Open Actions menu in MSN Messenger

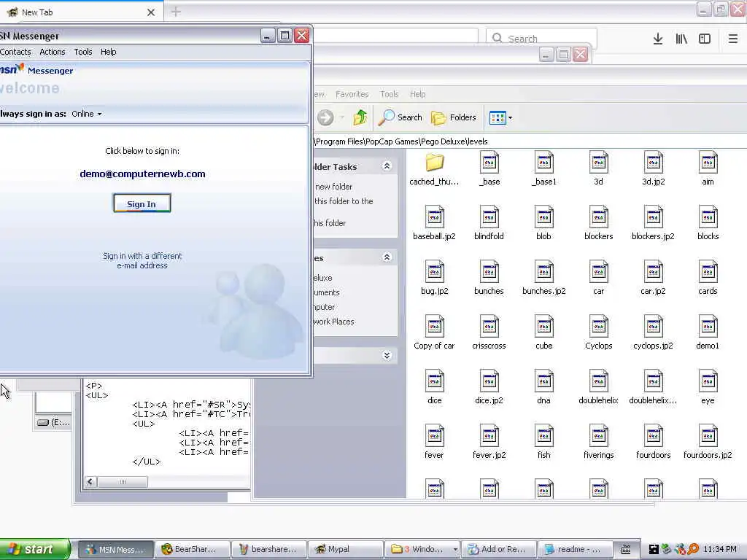[53, 52]
